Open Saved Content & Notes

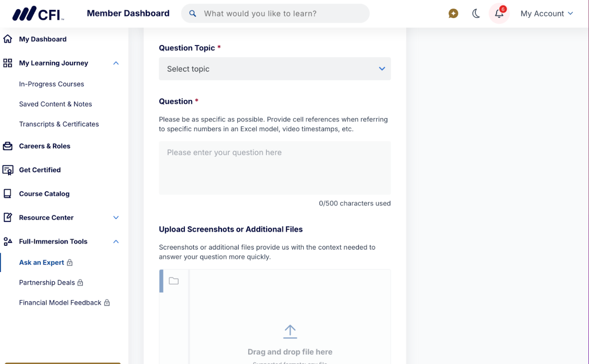tap(56, 104)
